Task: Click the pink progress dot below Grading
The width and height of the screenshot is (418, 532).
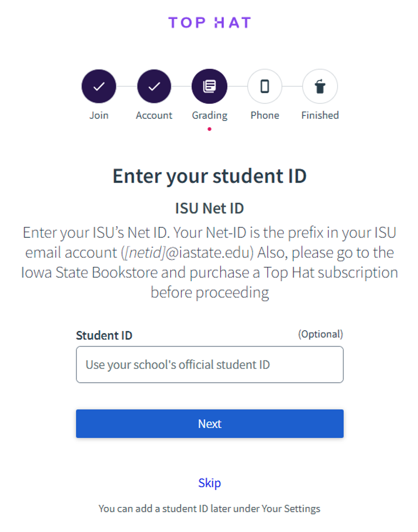Action: coord(209,128)
